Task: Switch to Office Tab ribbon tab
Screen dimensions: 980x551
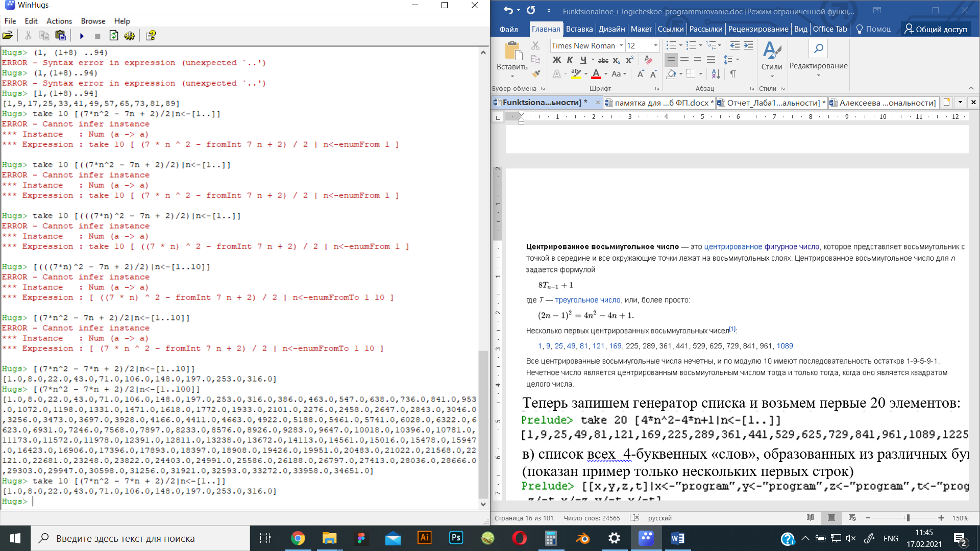Action: pyautogui.click(x=830, y=29)
